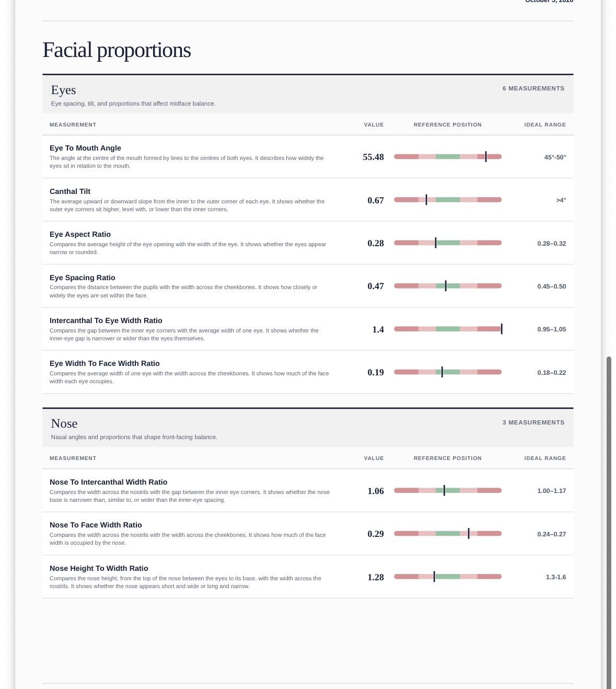Screen dimensions: 616x689
Task: Click the Nose To Face Width value 0.29
Action: (376, 534)
